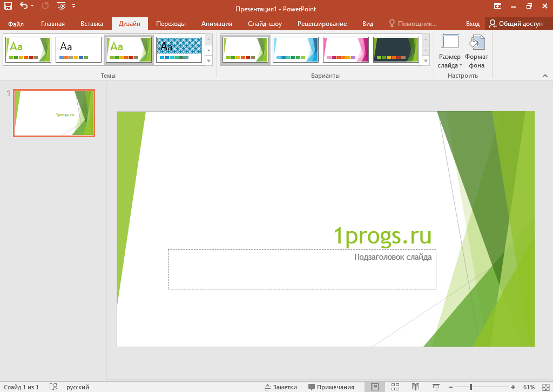Open undo history dropdown arrow
This screenshot has height=392, width=553.
coord(32,6)
